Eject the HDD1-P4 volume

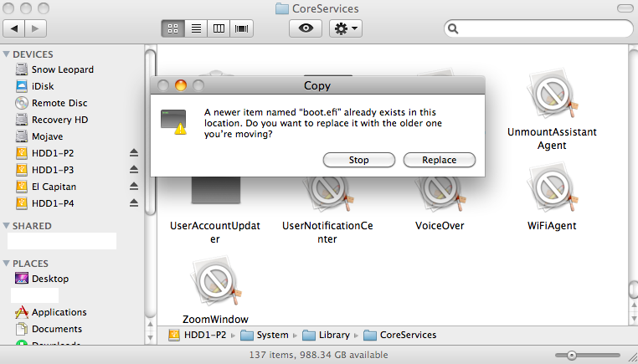pos(134,203)
